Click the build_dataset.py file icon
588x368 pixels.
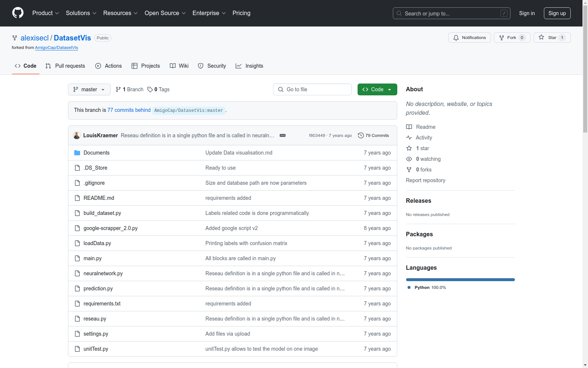point(77,213)
